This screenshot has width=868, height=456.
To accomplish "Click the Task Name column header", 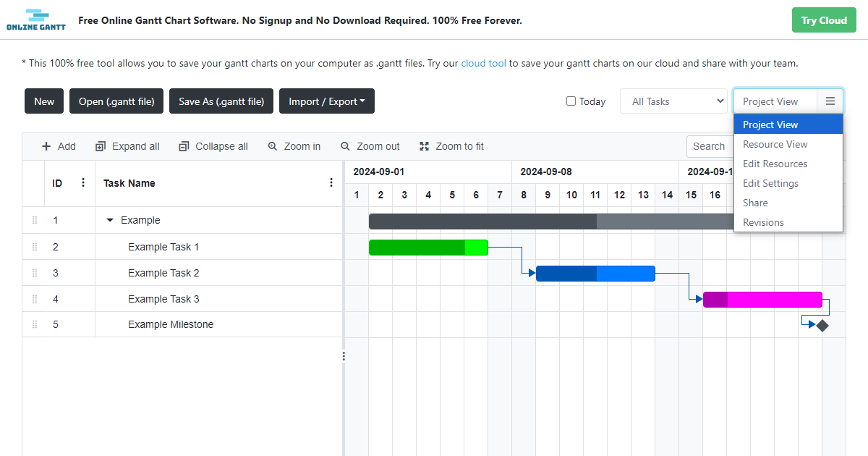I will [219, 183].
